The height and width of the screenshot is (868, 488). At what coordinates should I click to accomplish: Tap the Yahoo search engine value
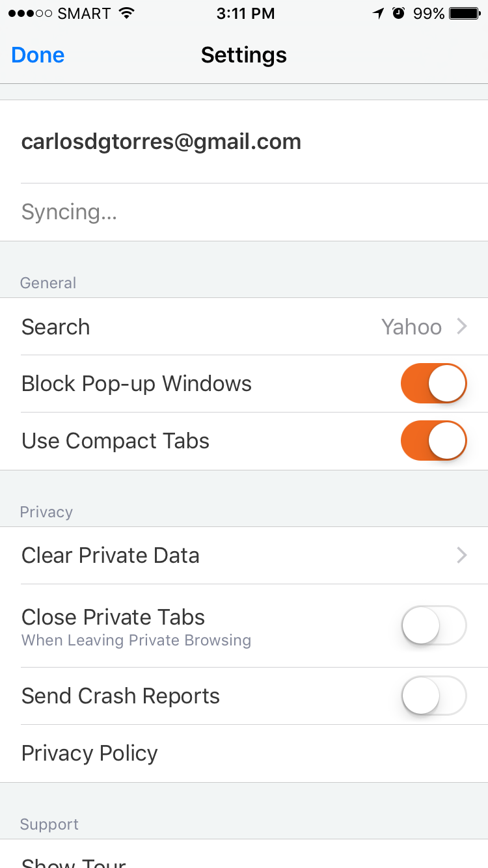(411, 327)
